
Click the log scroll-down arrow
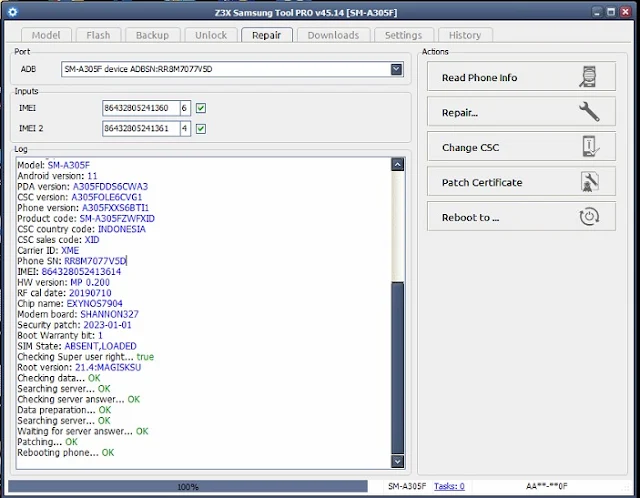(x=397, y=461)
